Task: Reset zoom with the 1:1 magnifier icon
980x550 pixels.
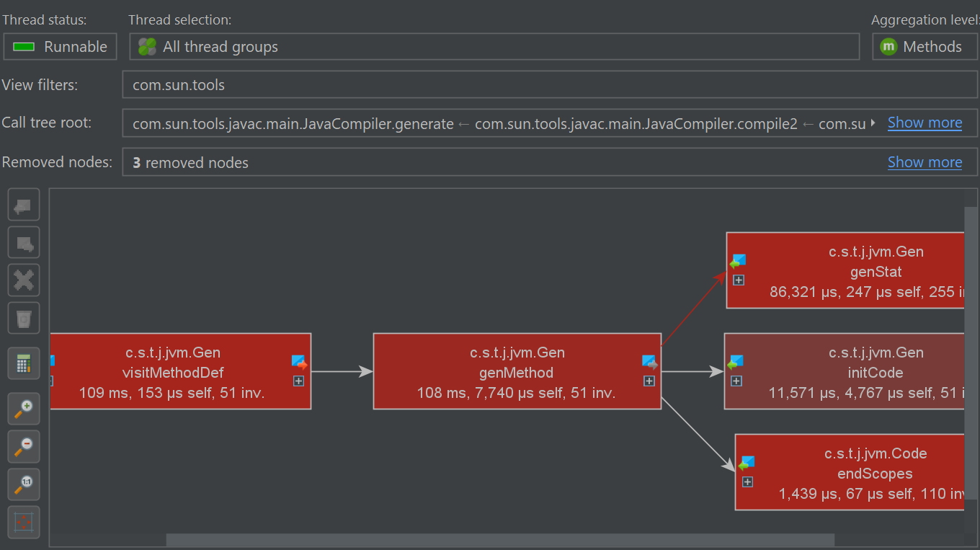Action: (24, 484)
